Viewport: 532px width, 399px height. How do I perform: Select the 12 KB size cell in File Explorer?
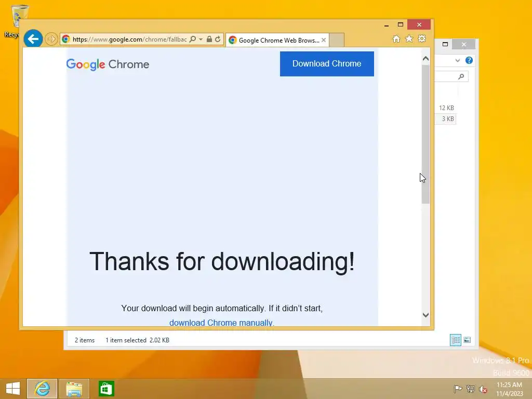pyautogui.click(x=446, y=108)
